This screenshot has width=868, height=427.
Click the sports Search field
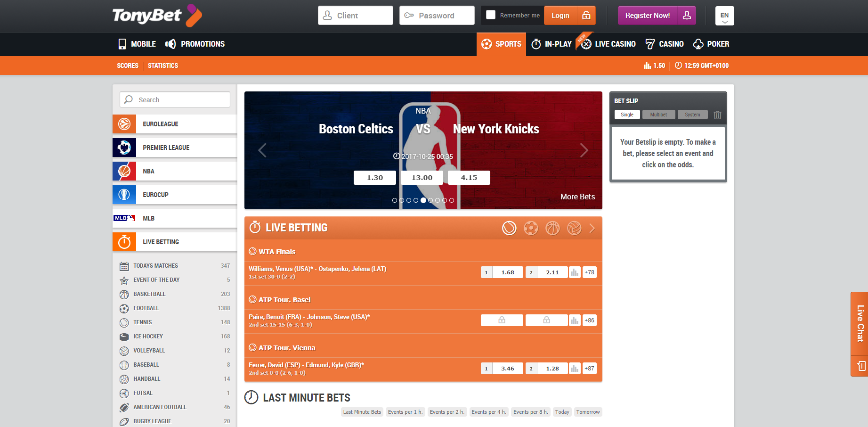(x=175, y=99)
